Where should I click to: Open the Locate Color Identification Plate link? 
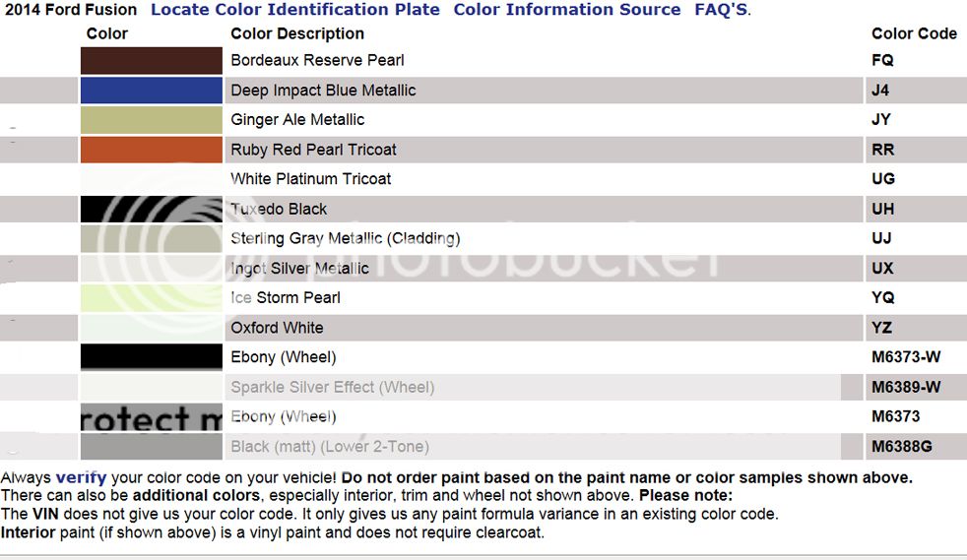[294, 10]
